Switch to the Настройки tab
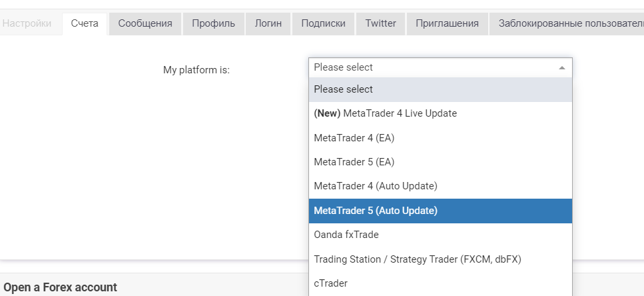Image resolution: width=644 pixels, height=296 pixels. [x=28, y=23]
